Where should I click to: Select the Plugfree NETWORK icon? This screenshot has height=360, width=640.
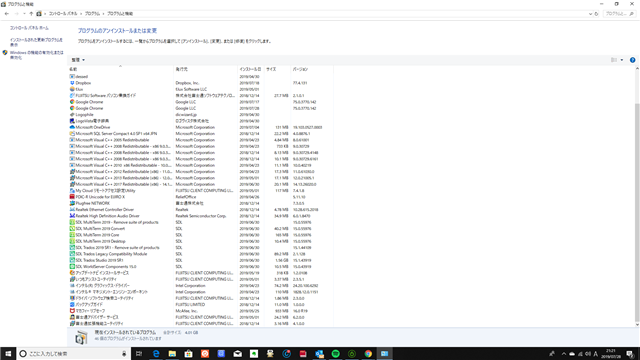[72, 203]
